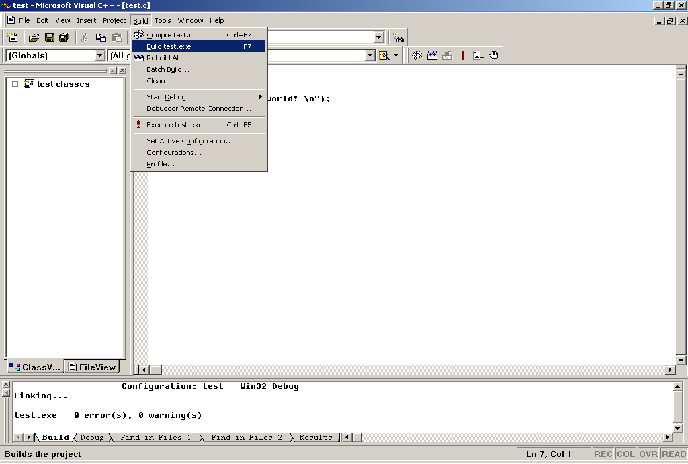The width and height of the screenshot is (688, 464).
Task: Select the Results output tab
Action: click(x=315, y=437)
